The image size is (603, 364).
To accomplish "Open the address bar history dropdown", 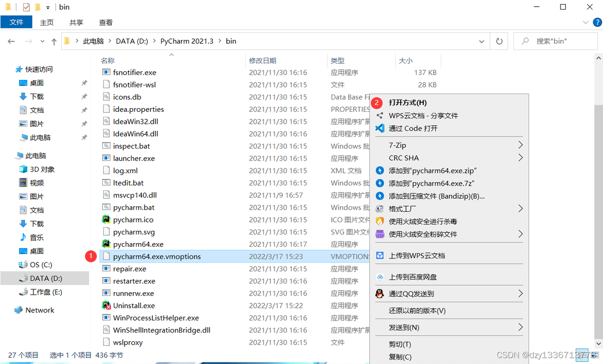I will pos(482,41).
